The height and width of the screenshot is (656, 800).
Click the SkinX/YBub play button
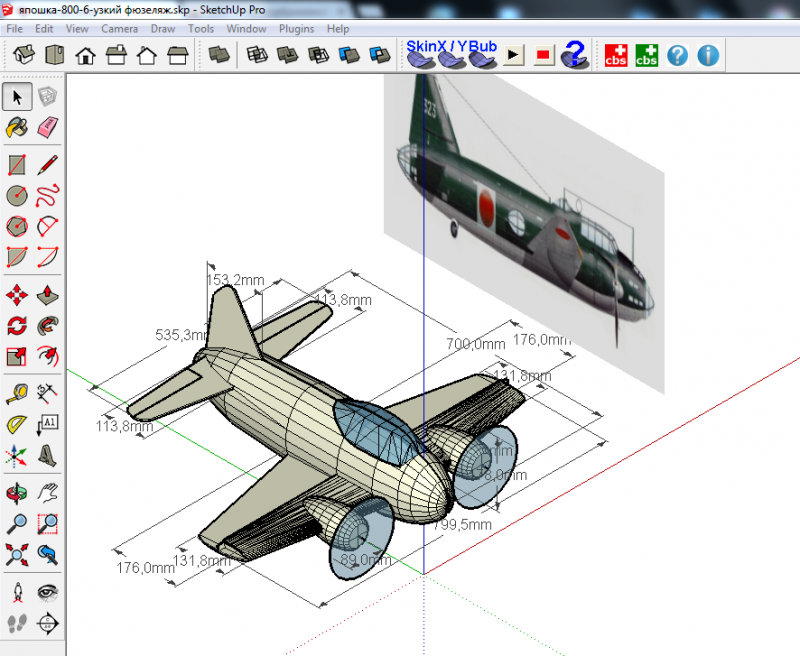pos(514,55)
